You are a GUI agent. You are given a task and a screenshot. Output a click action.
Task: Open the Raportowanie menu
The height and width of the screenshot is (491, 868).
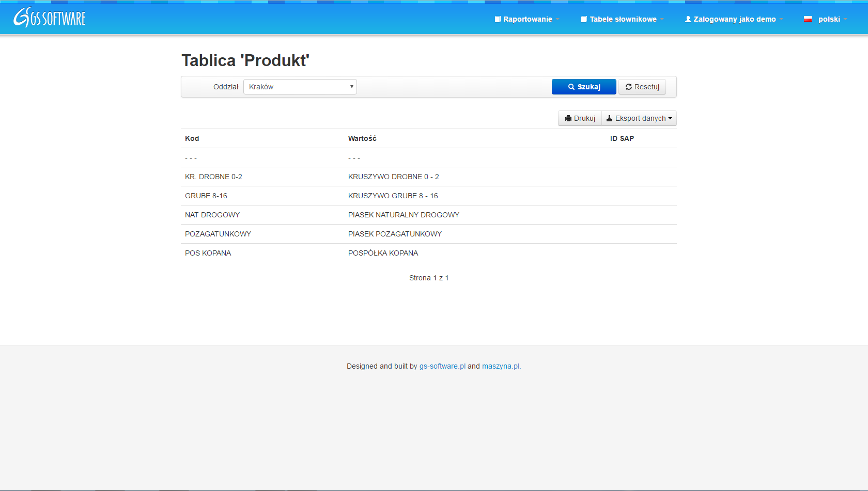click(x=528, y=19)
